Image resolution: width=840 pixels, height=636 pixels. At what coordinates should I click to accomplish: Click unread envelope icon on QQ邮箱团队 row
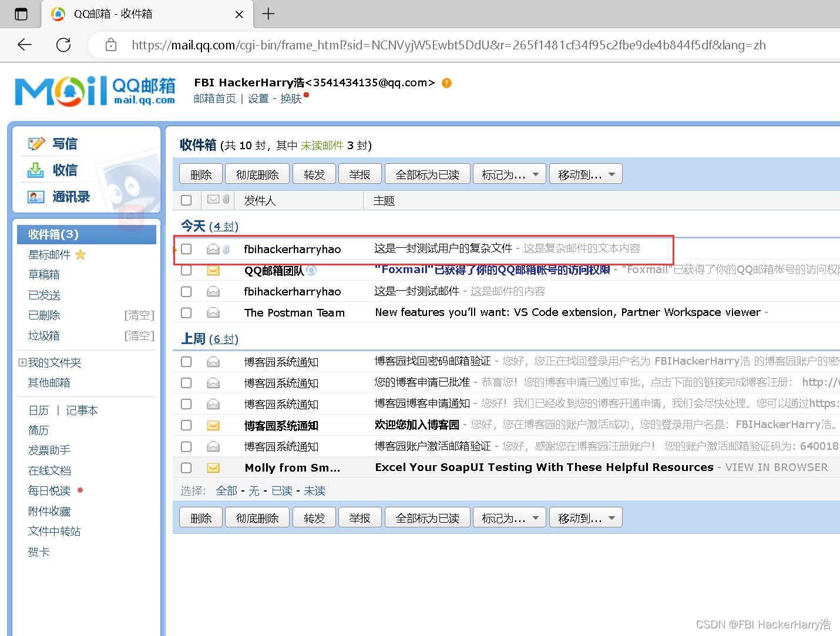tap(213, 270)
